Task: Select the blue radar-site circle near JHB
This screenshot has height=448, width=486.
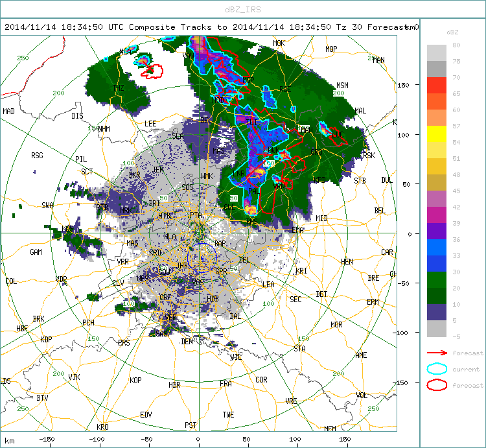Action: [x=202, y=258]
